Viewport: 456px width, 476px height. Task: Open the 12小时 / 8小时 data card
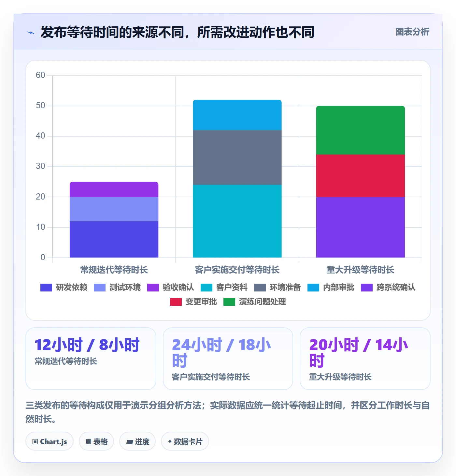point(91,359)
